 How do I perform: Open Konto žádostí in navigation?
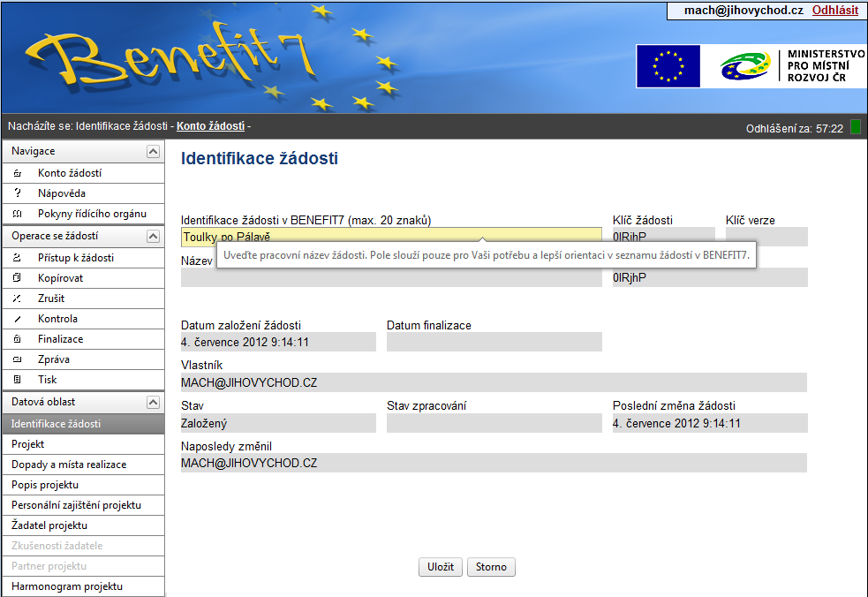click(x=84, y=173)
